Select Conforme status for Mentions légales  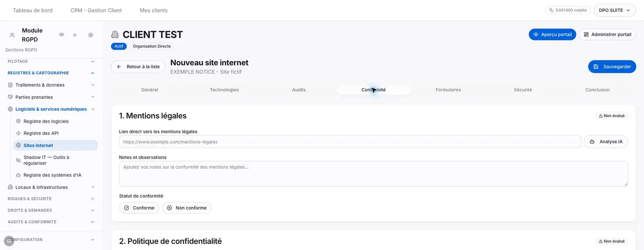139,208
